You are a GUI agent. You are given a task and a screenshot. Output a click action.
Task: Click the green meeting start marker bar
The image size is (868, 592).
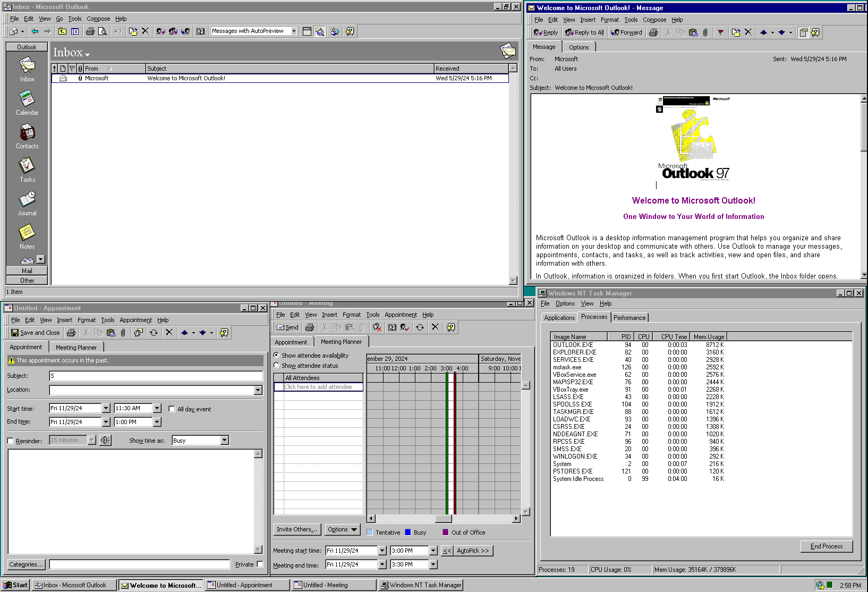447,443
